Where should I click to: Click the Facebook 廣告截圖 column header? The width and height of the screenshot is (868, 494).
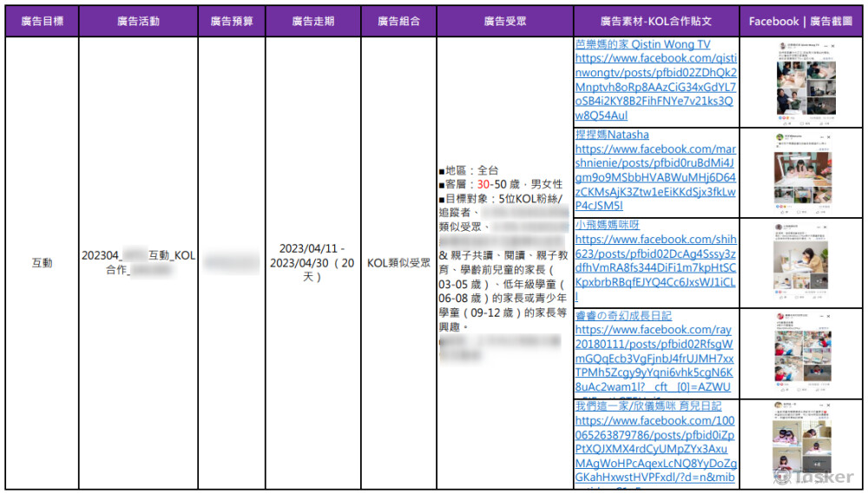[800, 21]
